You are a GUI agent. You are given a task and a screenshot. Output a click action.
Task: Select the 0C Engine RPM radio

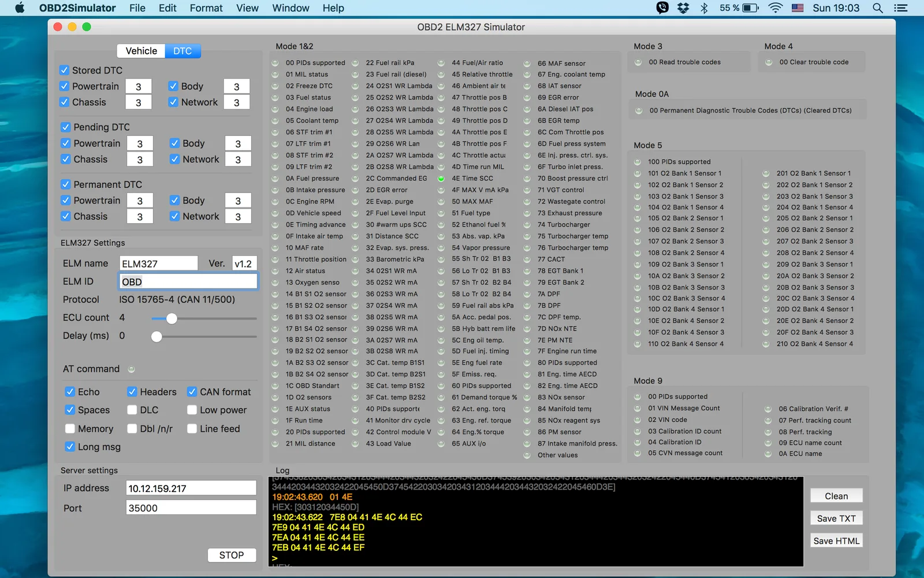[275, 202]
